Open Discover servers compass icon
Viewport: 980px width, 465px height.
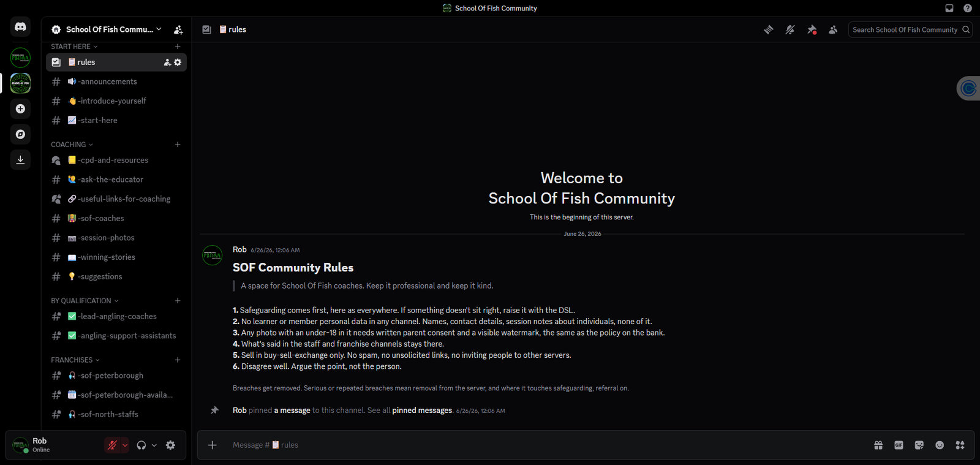(x=20, y=134)
